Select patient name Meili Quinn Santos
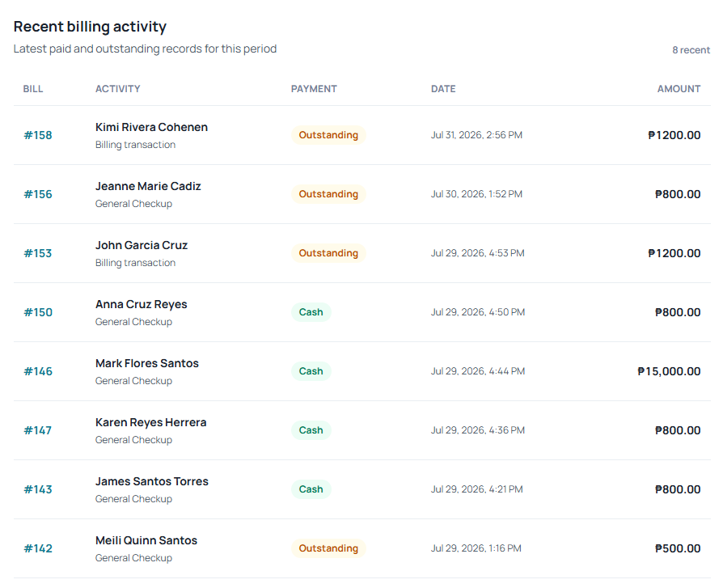723x588 pixels. tap(146, 540)
